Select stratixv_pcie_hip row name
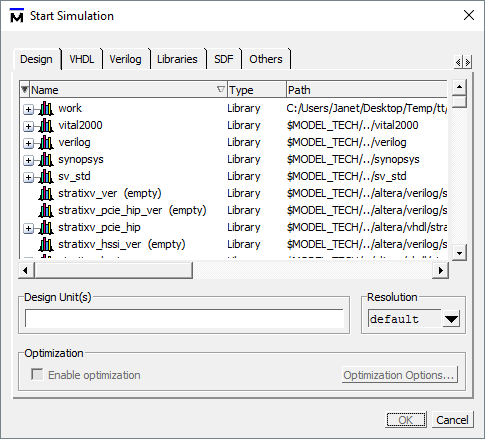The image size is (485, 439). [99, 227]
